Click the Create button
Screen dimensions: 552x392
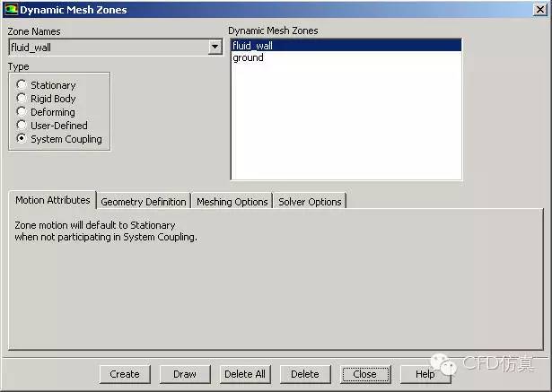click(125, 374)
